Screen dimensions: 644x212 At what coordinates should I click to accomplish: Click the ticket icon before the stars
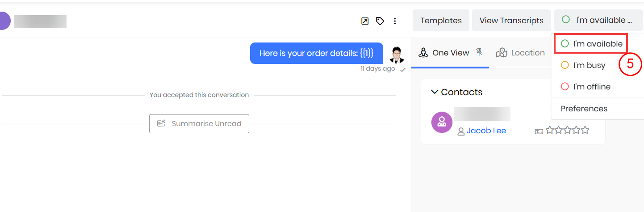539,131
